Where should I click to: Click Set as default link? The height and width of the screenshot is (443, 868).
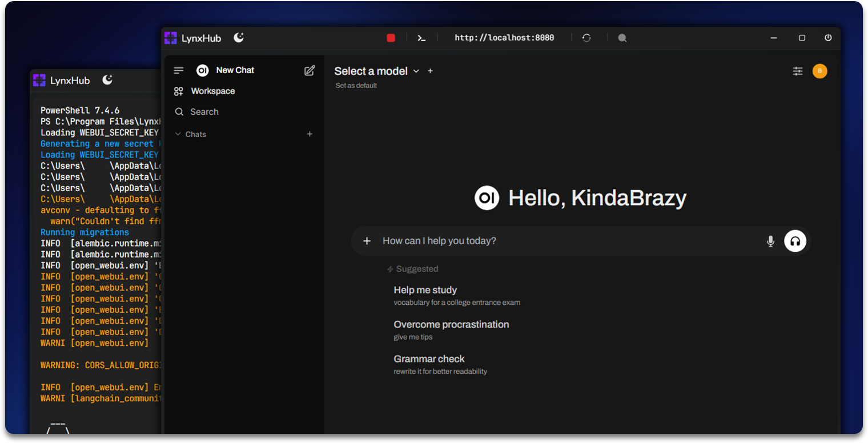tap(356, 86)
